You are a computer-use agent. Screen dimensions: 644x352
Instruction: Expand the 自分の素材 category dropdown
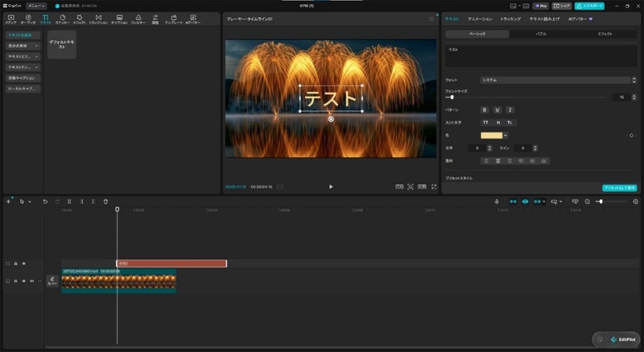click(23, 46)
